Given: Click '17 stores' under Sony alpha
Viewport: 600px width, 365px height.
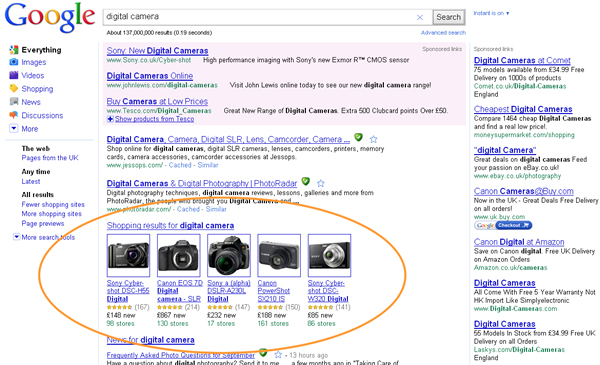Looking at the screenshot, I should click(221, 324).
